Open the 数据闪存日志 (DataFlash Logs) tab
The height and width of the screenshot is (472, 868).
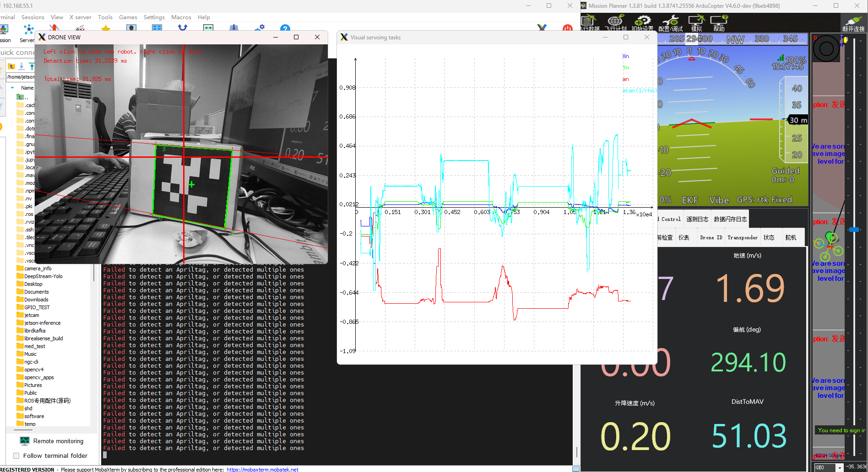[x=731, y=219]
